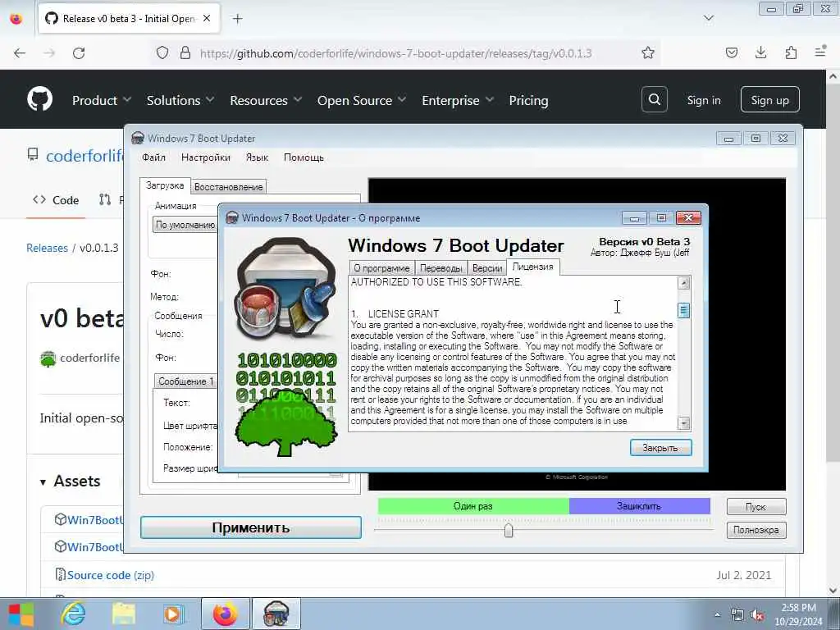Open Windows Start menu
The image size is (840, 630).
tap(21, 614)
